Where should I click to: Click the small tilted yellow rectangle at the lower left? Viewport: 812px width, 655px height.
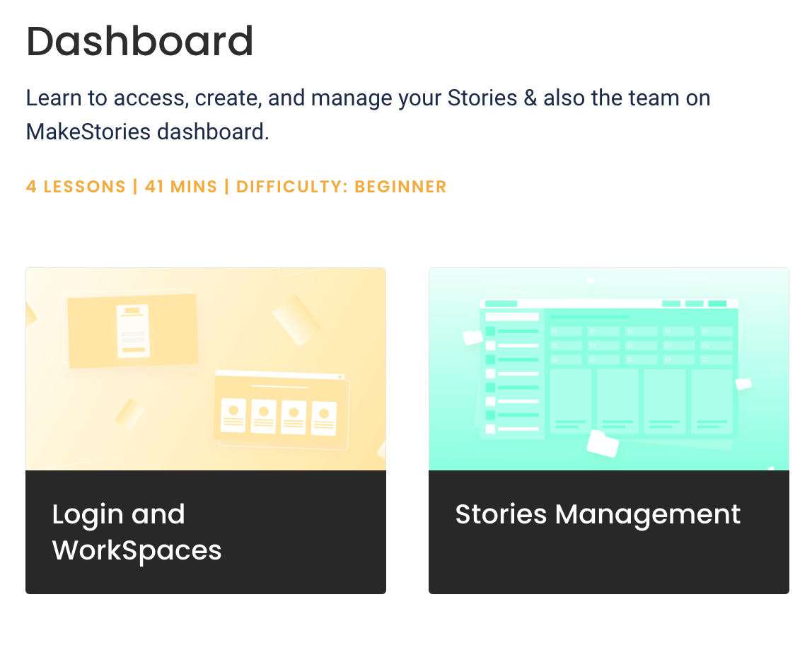(129, 414)
